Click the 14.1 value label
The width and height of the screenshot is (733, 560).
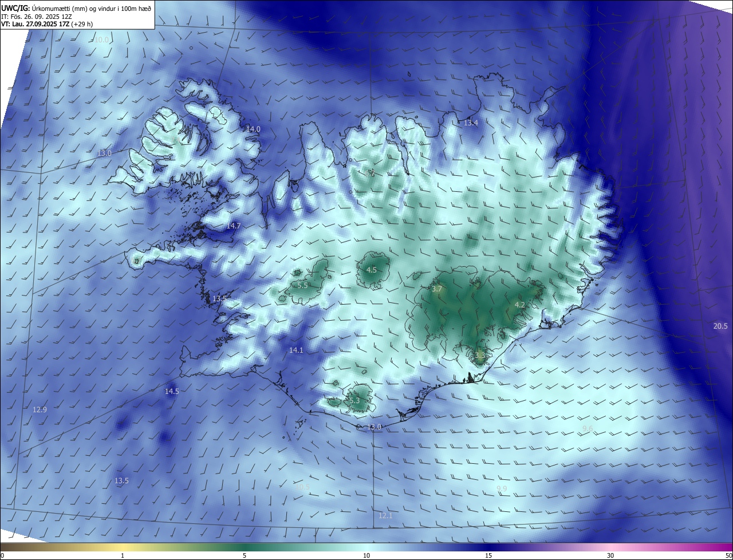296,350
